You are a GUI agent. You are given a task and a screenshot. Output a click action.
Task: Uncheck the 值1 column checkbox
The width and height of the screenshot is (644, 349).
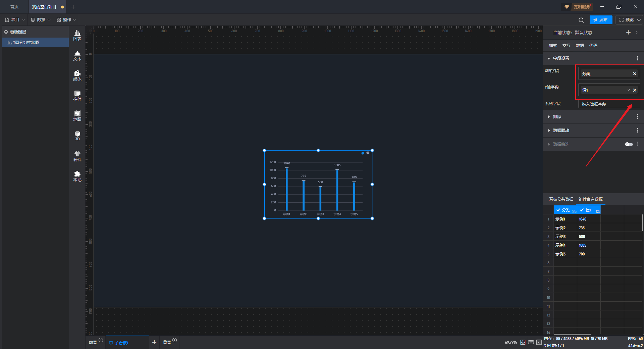tap(582, 210)
